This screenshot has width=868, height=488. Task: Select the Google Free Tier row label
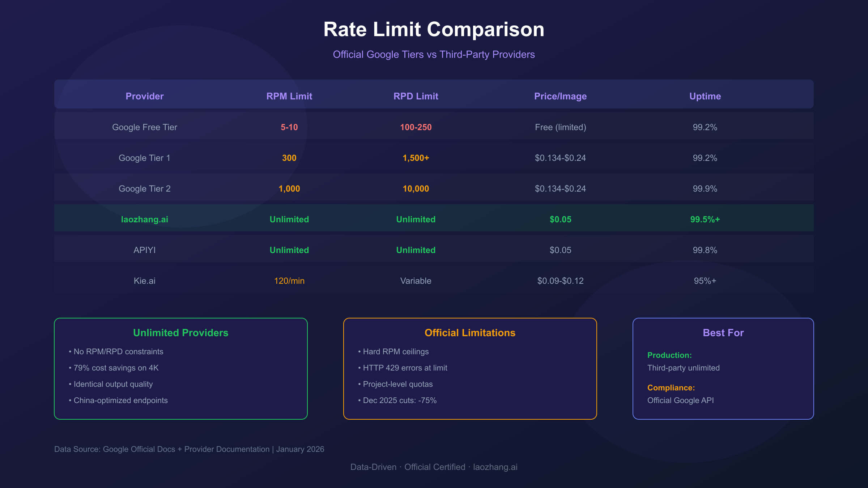coord(144,127)
